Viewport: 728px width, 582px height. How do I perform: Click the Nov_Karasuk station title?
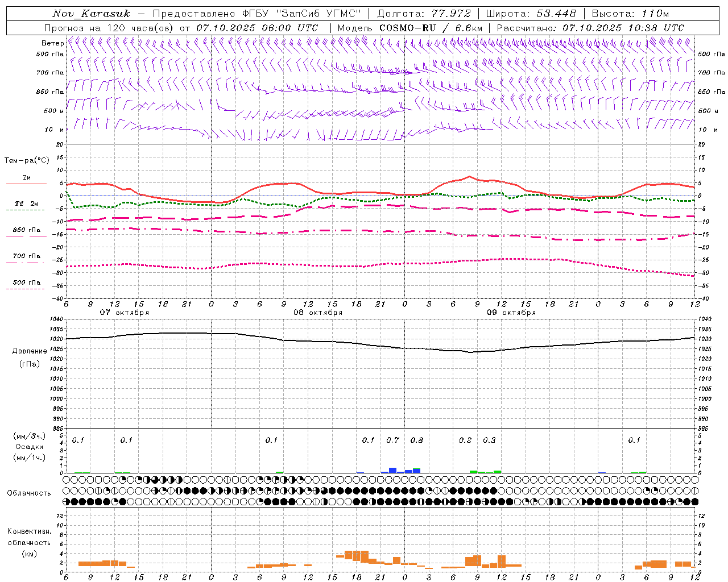tap(91, 14)
